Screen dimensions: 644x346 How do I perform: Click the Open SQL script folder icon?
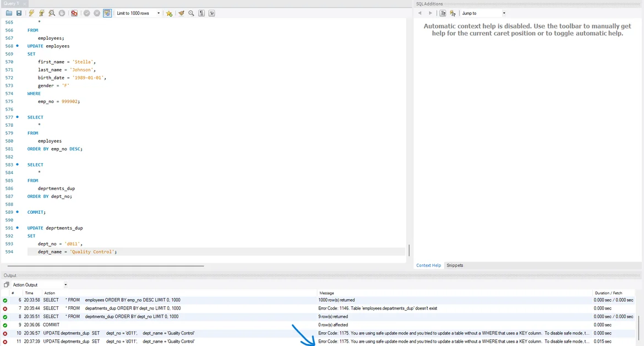coord(9,13)
